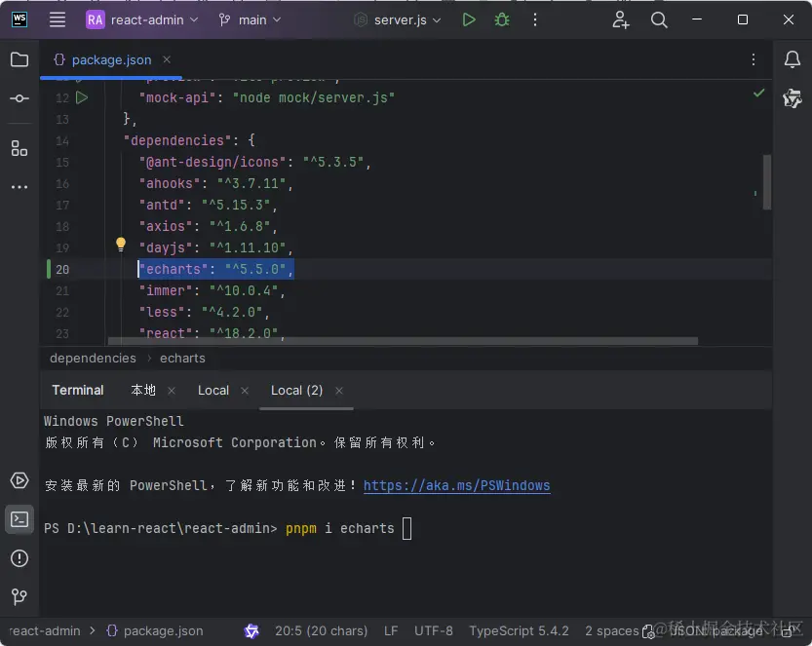The height and width of the screenshot is (646, 812).
Task: Close the Local terminal tab
Action: (x=245, y=391)
